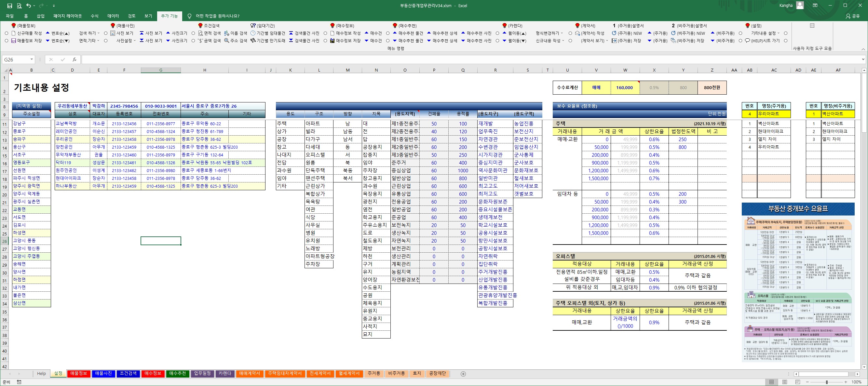Image resolution: width=868 pixels, height=386 pixels.
Task: Open 주소 검색 address search tool
Action: coord(227,41)
